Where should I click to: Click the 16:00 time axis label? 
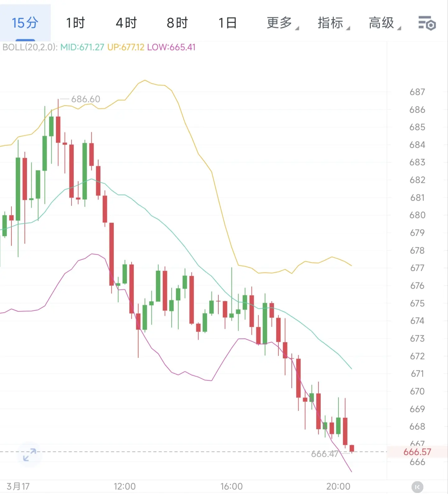231,486
